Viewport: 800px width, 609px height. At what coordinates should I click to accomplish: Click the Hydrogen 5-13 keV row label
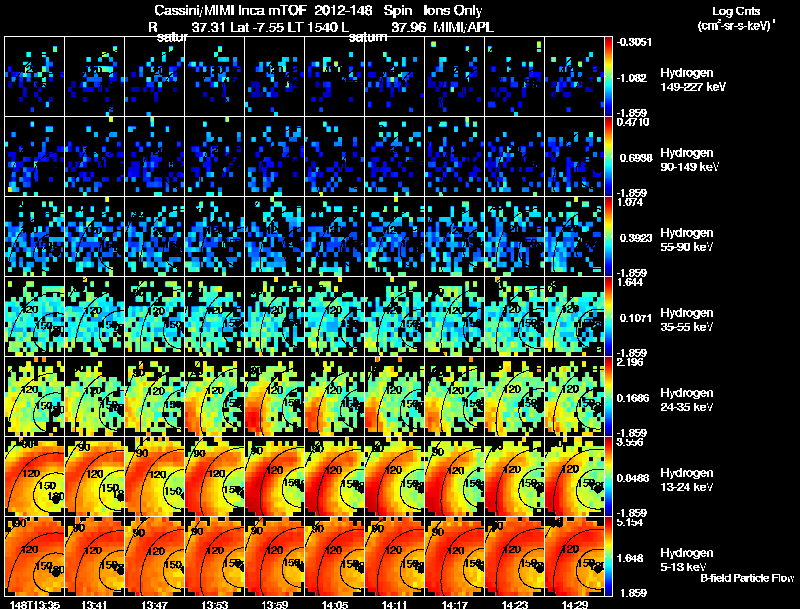[687, 560]
